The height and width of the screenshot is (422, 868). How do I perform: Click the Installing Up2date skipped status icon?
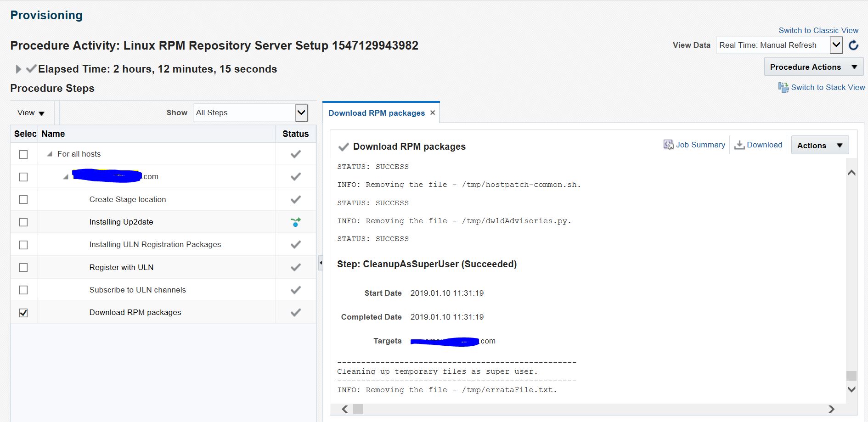(296, 222)
